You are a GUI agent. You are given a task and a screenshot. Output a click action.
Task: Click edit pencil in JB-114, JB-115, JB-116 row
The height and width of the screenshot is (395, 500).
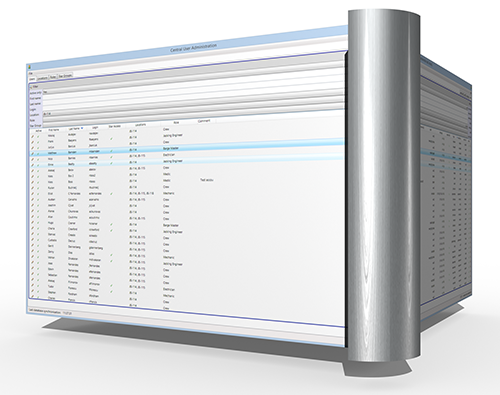point(32,194)
